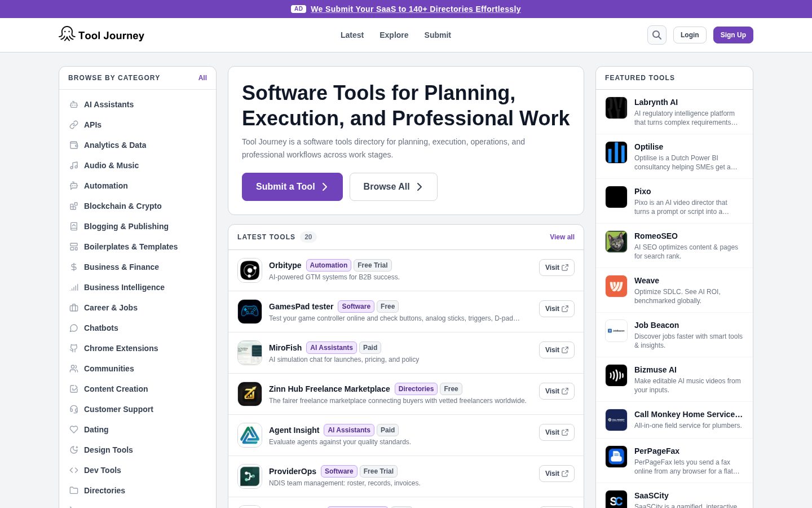Go to the Latest nav item

pyautogui.click(x=352, y=35)
